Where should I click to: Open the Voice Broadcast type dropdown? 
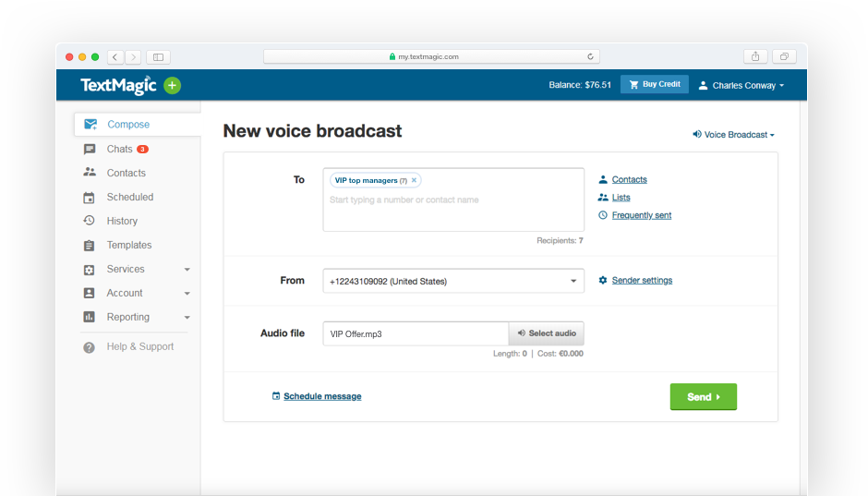[733, 135]
